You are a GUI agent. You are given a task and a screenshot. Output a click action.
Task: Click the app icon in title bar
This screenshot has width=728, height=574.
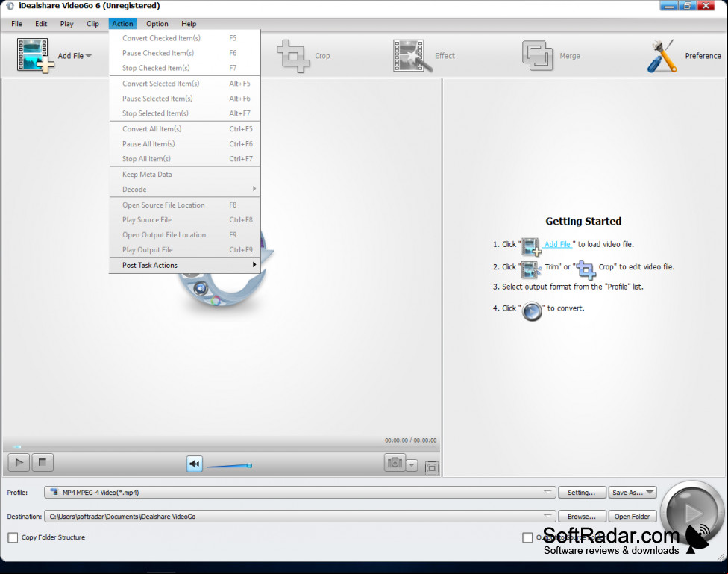(x=10, y=6)
